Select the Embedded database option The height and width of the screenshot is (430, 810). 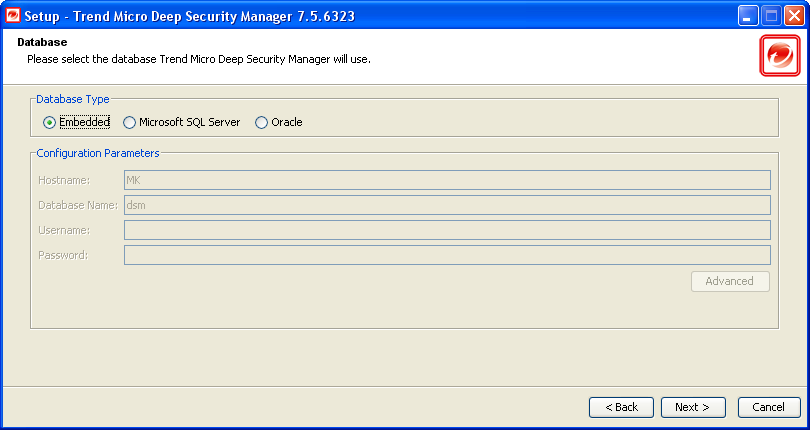(x=49, y=122)
